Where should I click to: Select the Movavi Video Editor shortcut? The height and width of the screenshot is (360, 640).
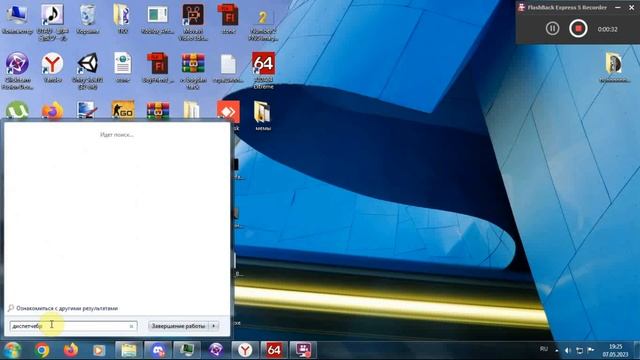[x=193, y=22]
